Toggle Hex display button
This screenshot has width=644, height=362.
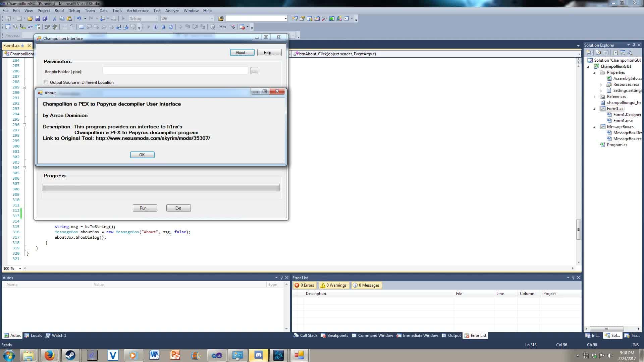point(223,27)
